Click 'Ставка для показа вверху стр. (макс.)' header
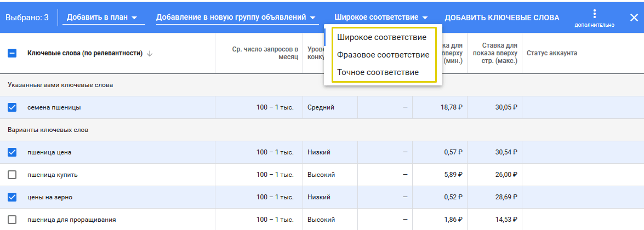 (495, 53)
